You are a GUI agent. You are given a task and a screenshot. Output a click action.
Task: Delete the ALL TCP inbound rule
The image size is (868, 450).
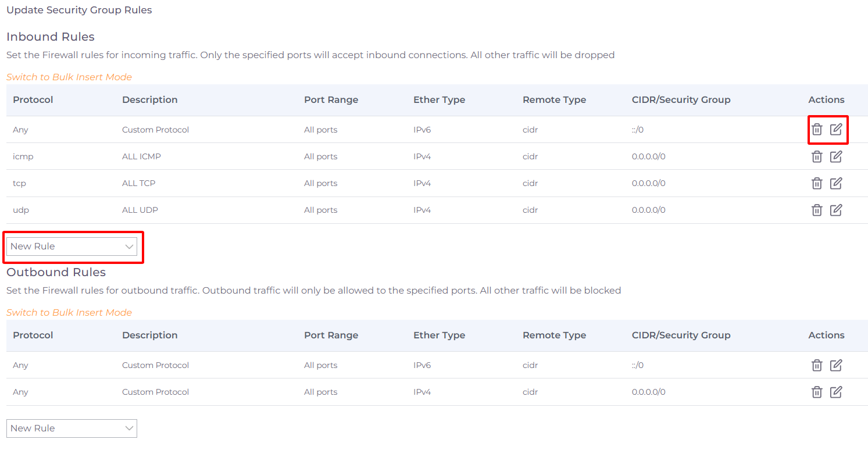817,183
